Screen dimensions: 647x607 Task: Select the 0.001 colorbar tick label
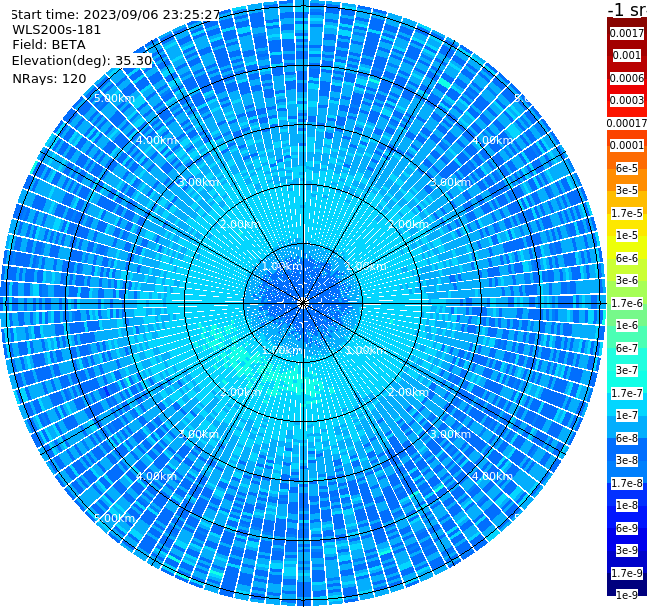tap(627, 55)
